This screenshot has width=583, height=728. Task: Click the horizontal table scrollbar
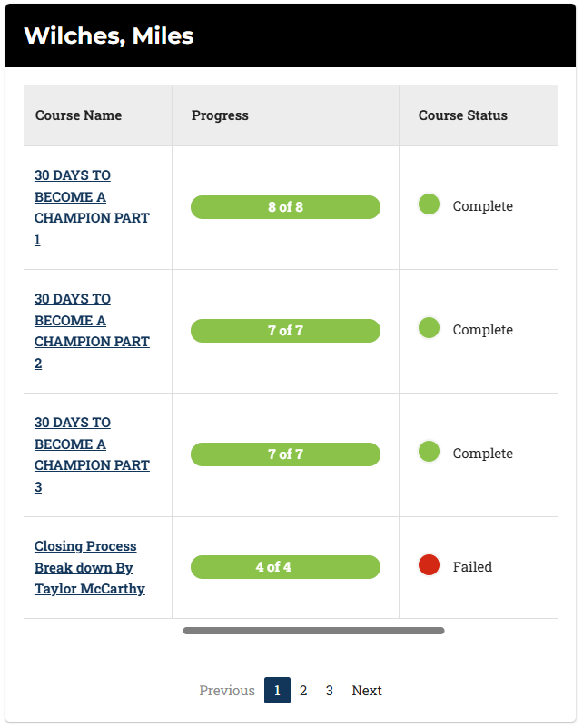coord(313,631)
